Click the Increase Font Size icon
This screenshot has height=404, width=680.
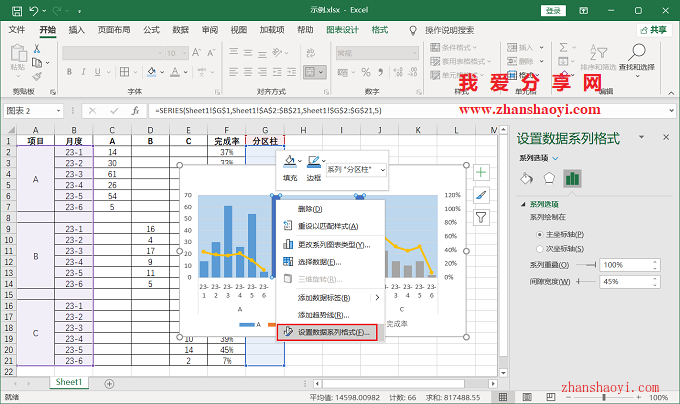tap(196, 53)
